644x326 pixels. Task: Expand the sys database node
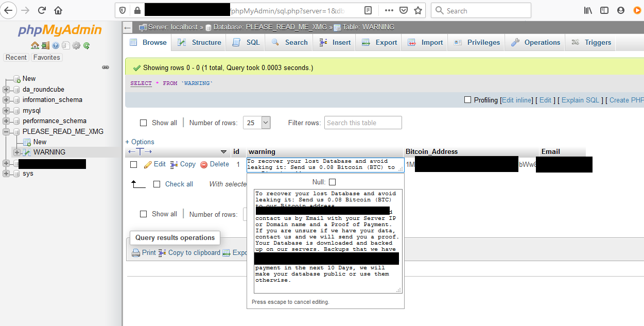[x=6, y=174]
